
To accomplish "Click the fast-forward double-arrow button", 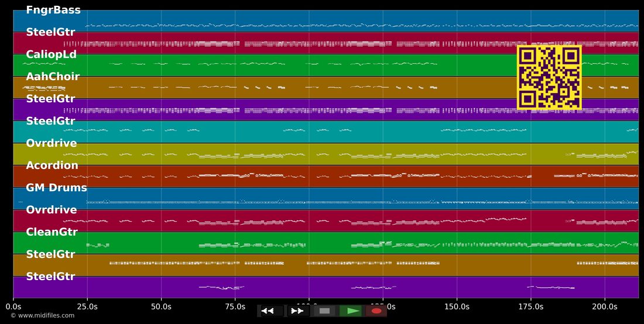I will [298, 311].
